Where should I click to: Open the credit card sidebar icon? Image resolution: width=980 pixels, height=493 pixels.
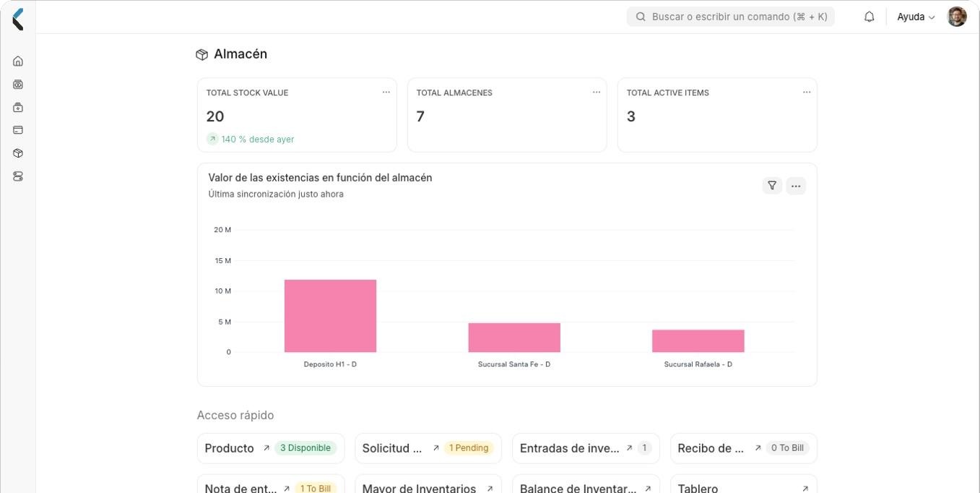click(x=18, y=130)
